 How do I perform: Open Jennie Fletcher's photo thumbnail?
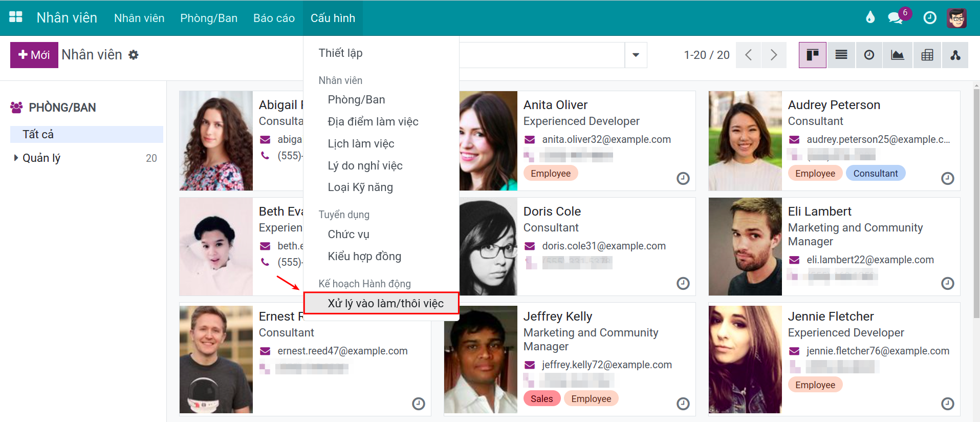pyautogui.click(x=745, y=360)
